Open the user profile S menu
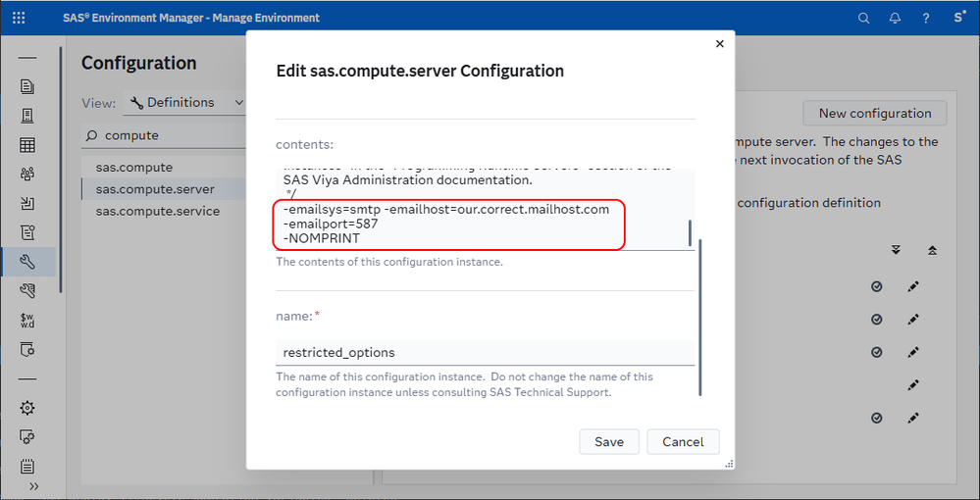The height and width of the screenshot is (500, 980). 959,18
